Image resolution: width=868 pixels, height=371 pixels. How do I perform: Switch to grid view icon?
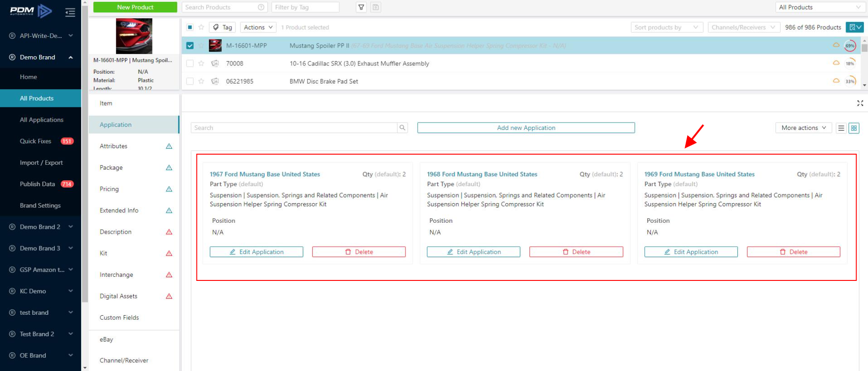pos(854,128)
